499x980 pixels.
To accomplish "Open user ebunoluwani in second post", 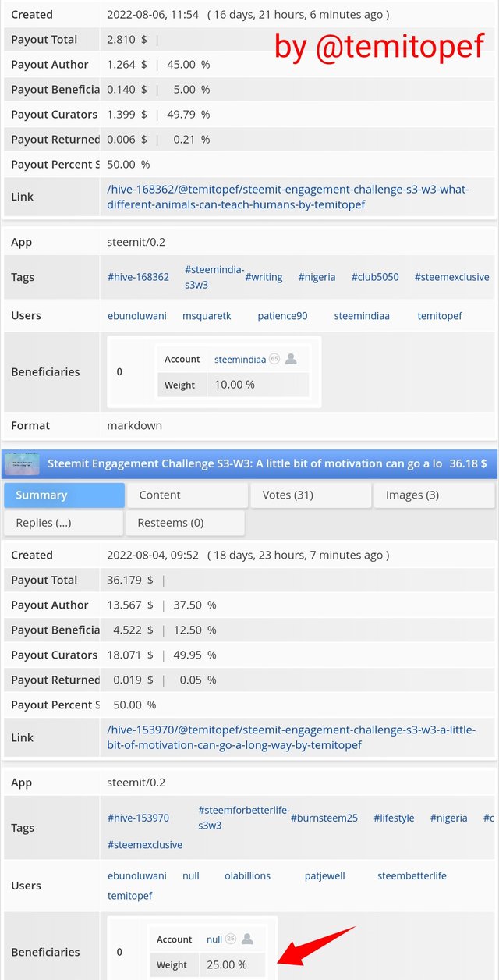I will tap(137, 875).
